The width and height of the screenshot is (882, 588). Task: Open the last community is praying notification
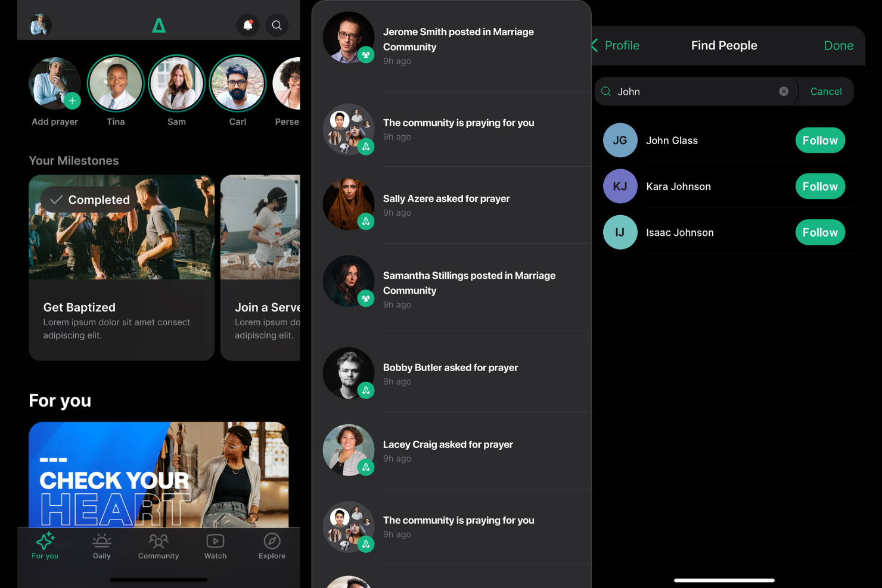pos(451,527)
